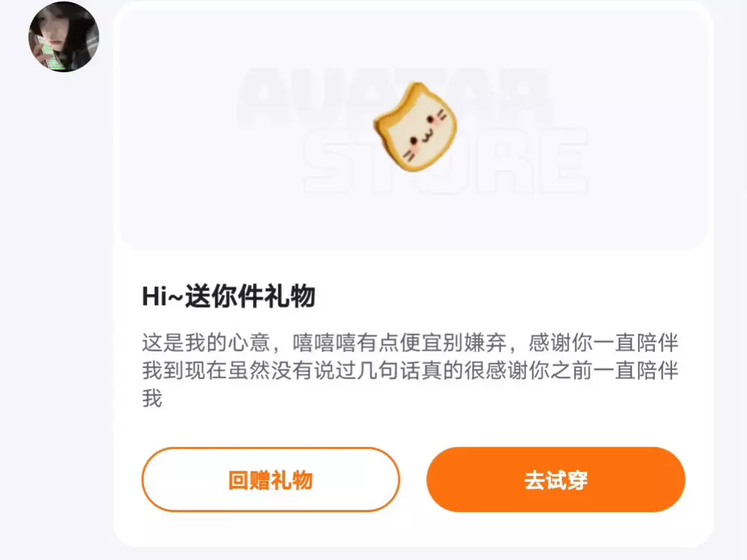The width and height of the screenshot is (747, 560).
Task: Click the 回赠礼物 outlined button
Action: coord(270,480)
